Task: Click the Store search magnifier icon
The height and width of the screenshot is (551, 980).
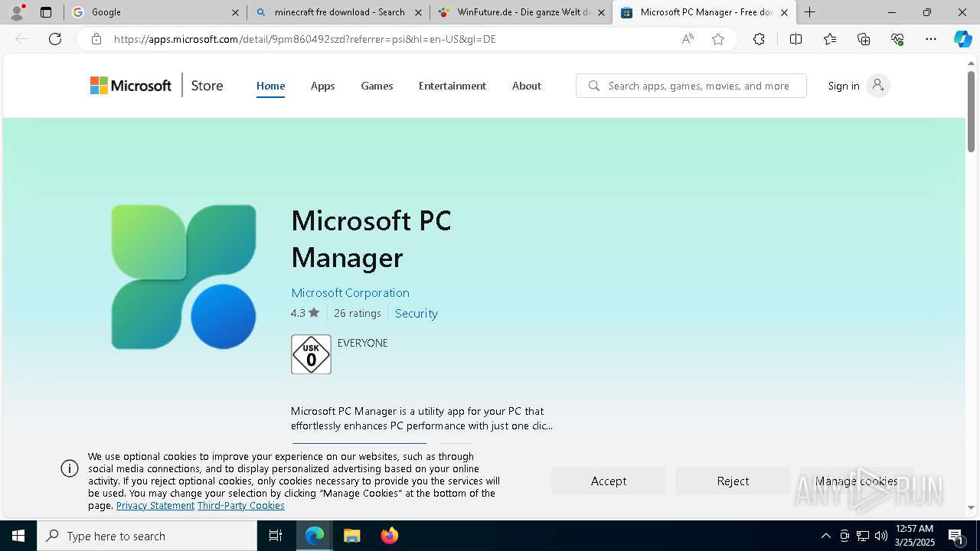Action: click(x=594, y=86)
